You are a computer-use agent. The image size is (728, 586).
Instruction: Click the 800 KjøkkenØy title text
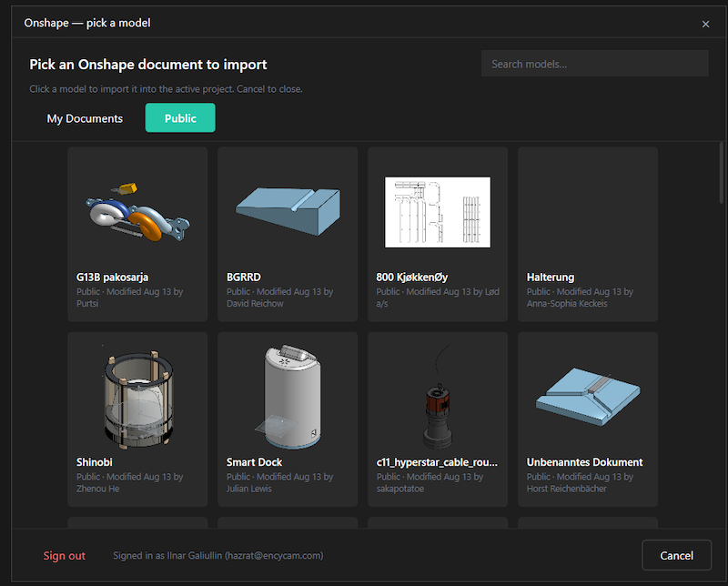[x=412, y=278]
